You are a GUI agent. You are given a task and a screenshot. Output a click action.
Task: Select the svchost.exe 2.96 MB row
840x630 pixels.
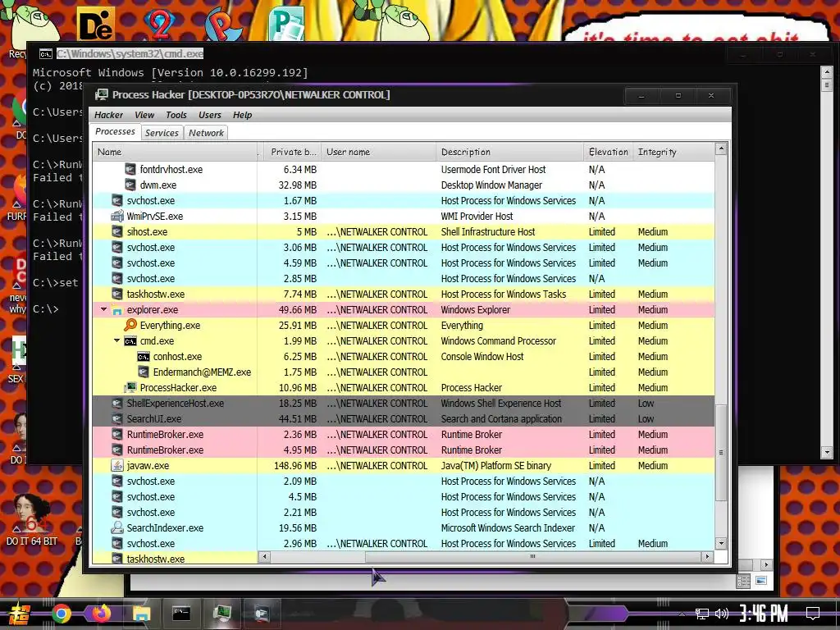click(404, 543)
